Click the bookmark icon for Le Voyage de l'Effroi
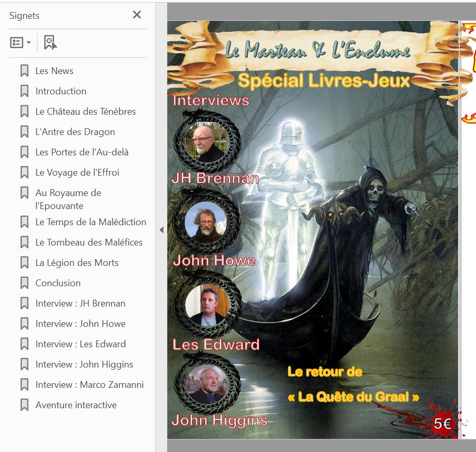Image resolution: width=476 pixels, height=452 pixels. point(24,173)
